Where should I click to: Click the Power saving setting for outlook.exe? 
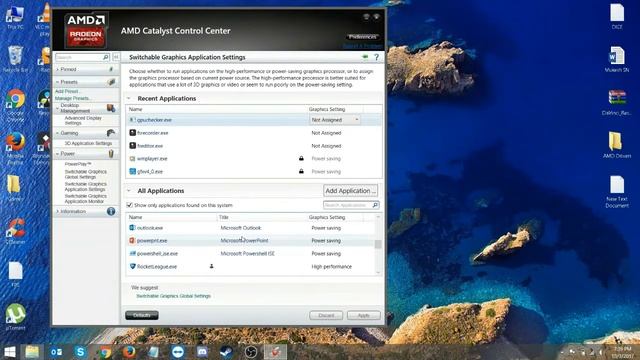tap(326, 228)
